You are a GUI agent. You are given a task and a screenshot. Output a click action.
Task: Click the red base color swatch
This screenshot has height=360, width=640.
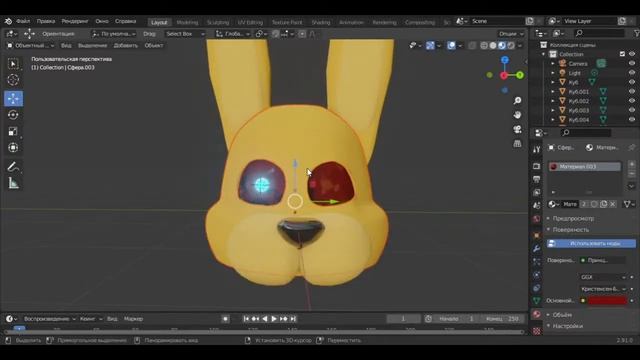(x=607, y=301)
